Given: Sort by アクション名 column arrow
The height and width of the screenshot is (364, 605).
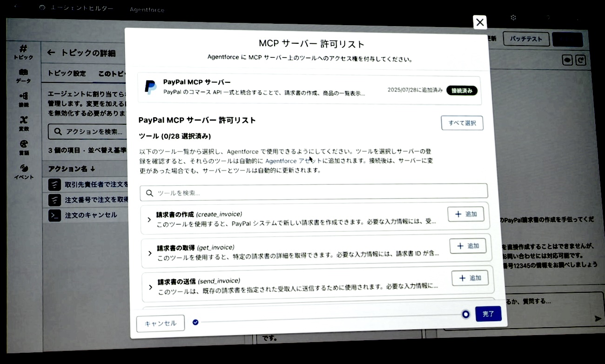Looking at the screenshot, I should tap(93, 169).
